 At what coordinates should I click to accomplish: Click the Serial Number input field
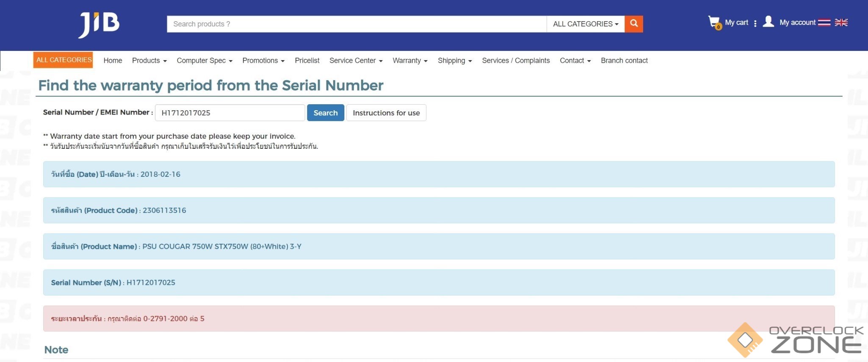[229, 113]
